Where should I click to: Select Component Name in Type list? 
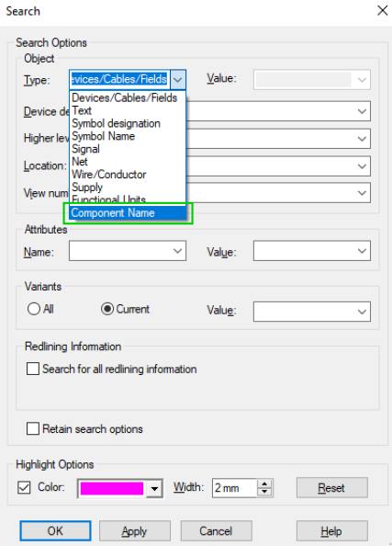(x=128, y=212)
